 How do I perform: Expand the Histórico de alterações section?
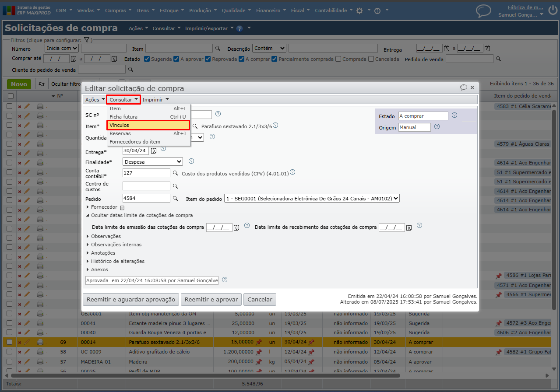tap(117, 261)
